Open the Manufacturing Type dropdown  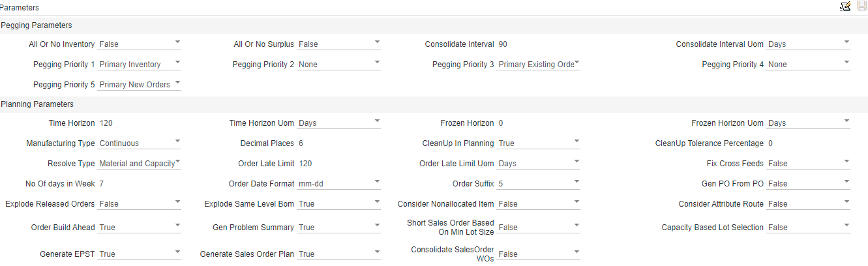click(140, 143)
